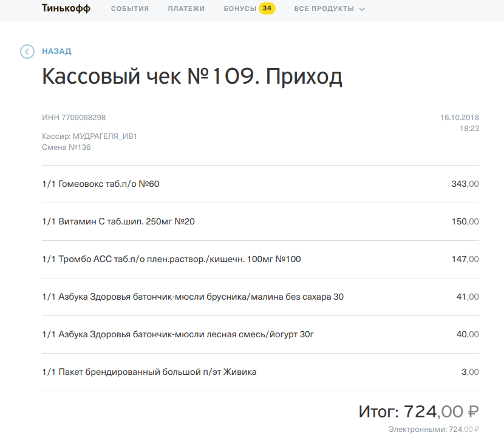
Task: Open the События menu item
Action: (130, 9)
